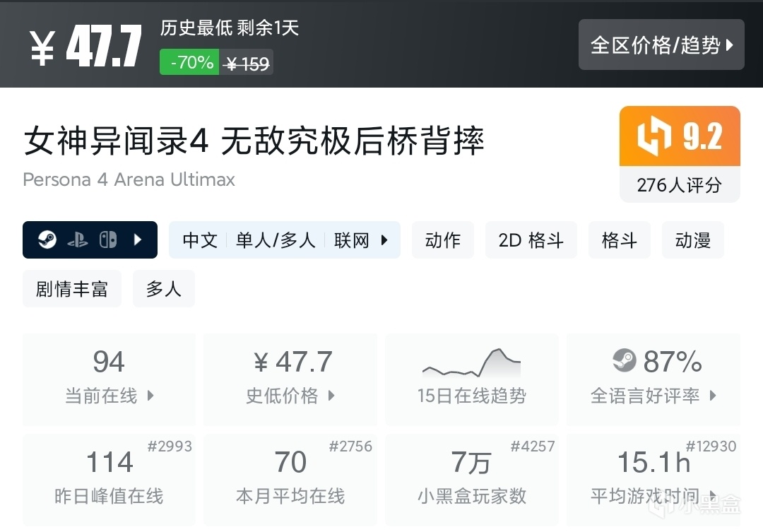This screenshot has height=532, width=763.
Task: Select the 动作 genre tag
Action: tap(443, 240)
